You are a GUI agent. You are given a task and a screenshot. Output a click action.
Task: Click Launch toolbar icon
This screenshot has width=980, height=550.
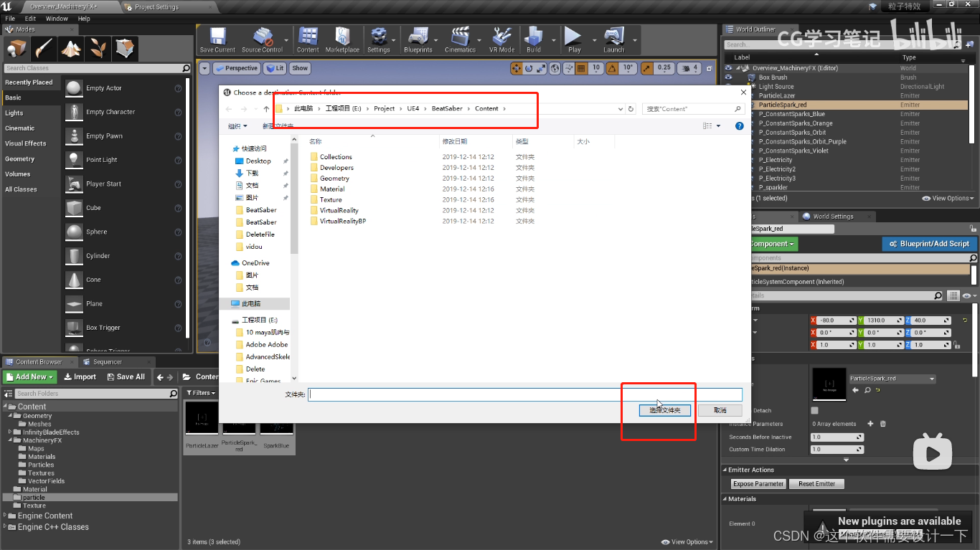(x=614, y=40)
